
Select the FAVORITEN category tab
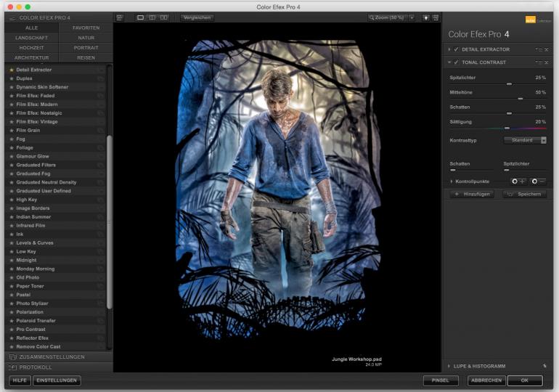click(x=86, y=28)
